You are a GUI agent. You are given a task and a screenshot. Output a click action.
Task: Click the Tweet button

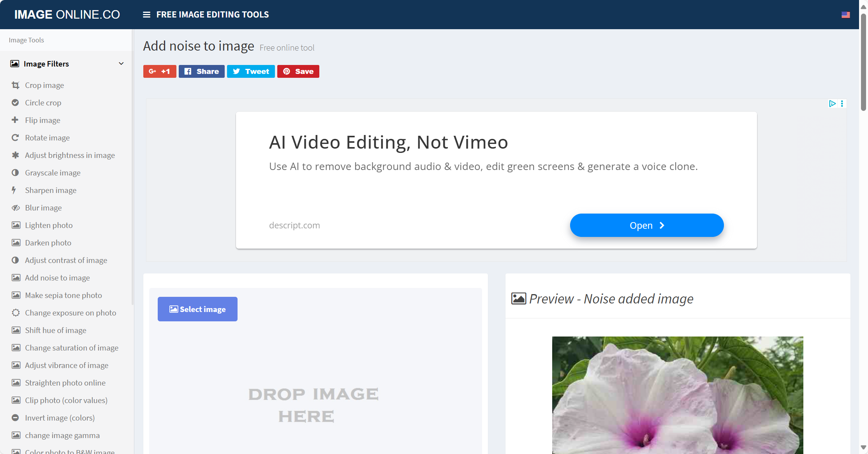point(251,72)
